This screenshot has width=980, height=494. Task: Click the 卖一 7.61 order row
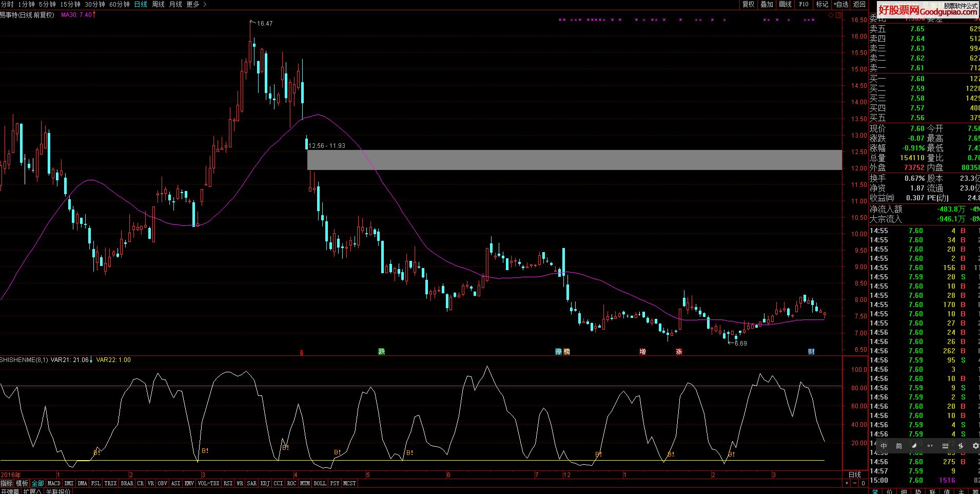pyautogui.click(x=924, y=68)
